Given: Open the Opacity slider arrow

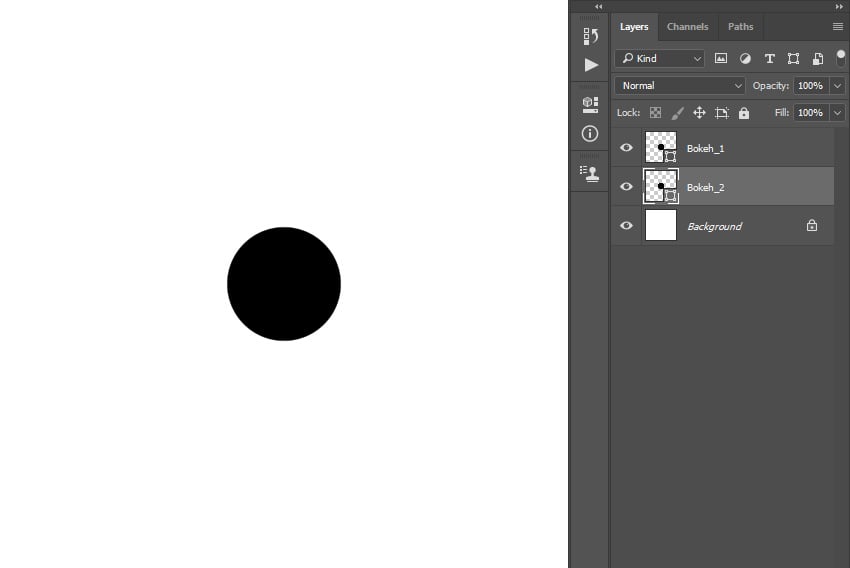Looking at the screenshot, I should (x=838, y=86).
